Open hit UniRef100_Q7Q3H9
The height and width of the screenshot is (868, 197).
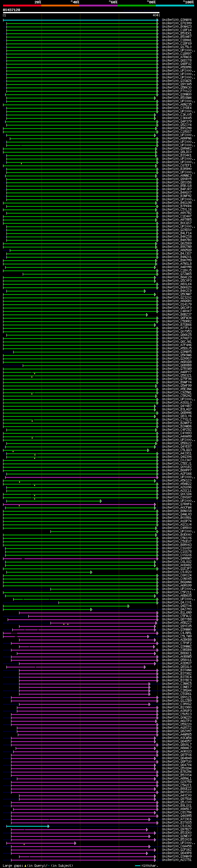point(177,23)
